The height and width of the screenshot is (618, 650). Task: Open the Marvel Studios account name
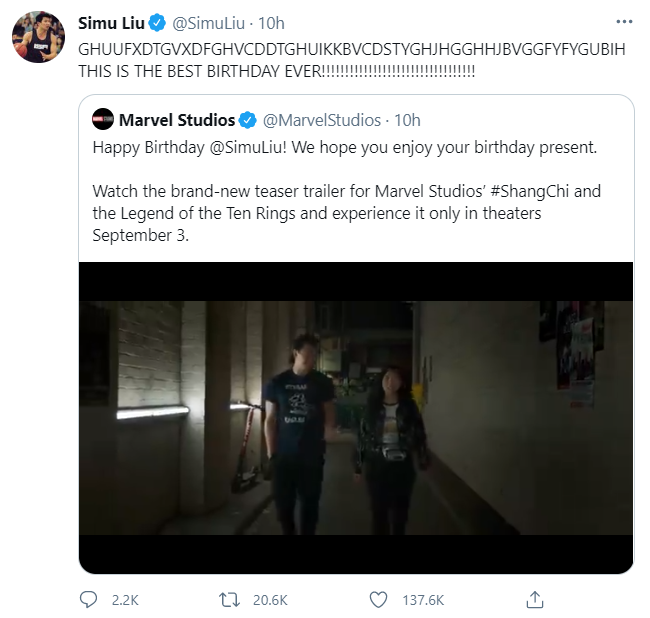coord(177,120)
